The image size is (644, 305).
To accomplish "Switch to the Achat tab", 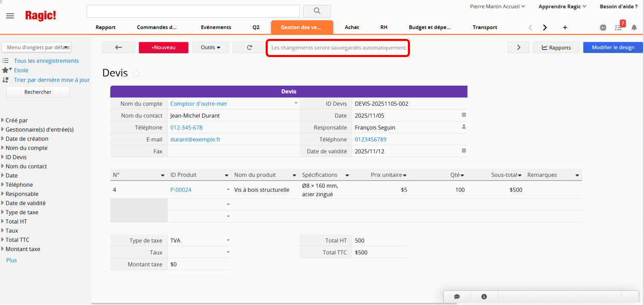I will [352, 27].
